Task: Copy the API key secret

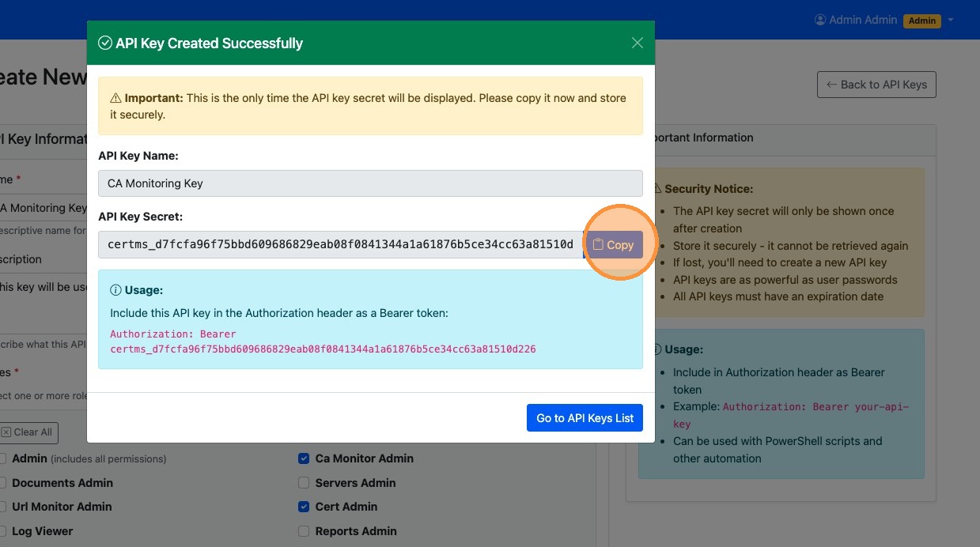Action: coord(614,245)
